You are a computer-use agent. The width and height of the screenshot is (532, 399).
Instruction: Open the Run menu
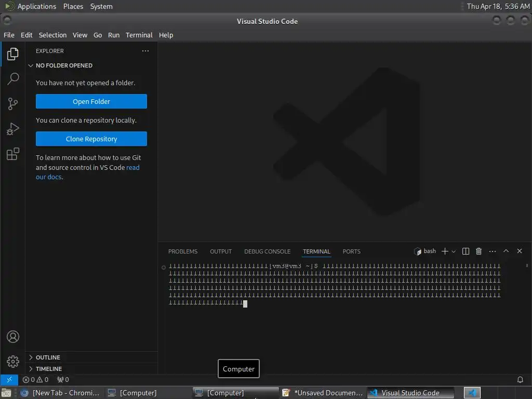(114, 35)
